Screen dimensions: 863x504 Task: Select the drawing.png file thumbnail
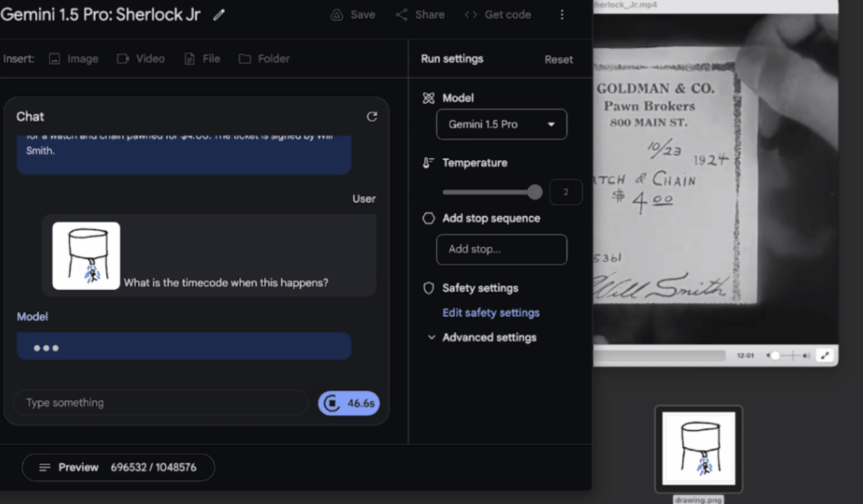coord(699,448)
